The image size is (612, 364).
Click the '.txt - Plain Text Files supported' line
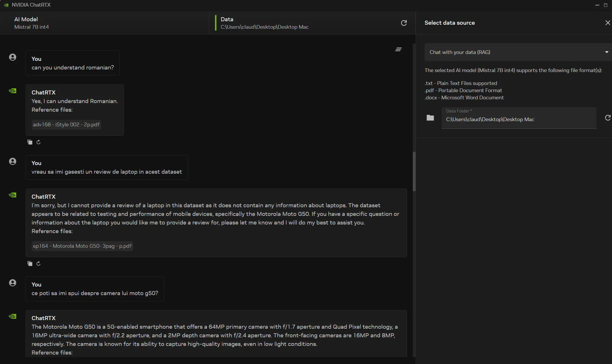[x=461, y=83]
